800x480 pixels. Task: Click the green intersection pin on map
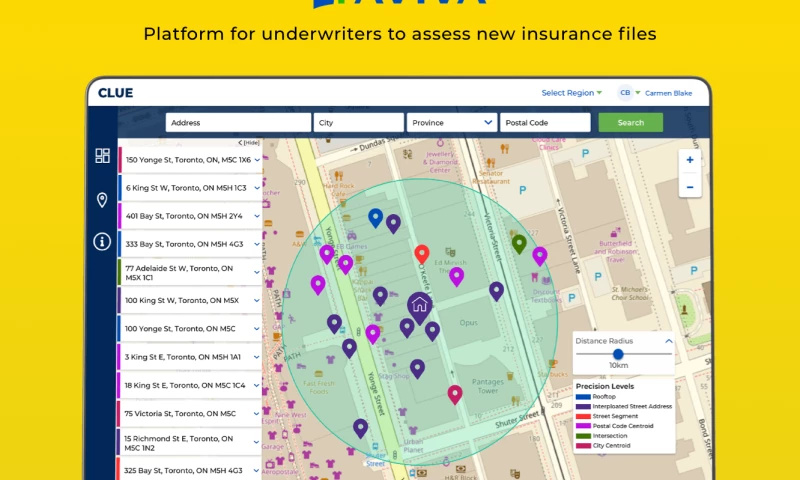(x=519, y=243)
